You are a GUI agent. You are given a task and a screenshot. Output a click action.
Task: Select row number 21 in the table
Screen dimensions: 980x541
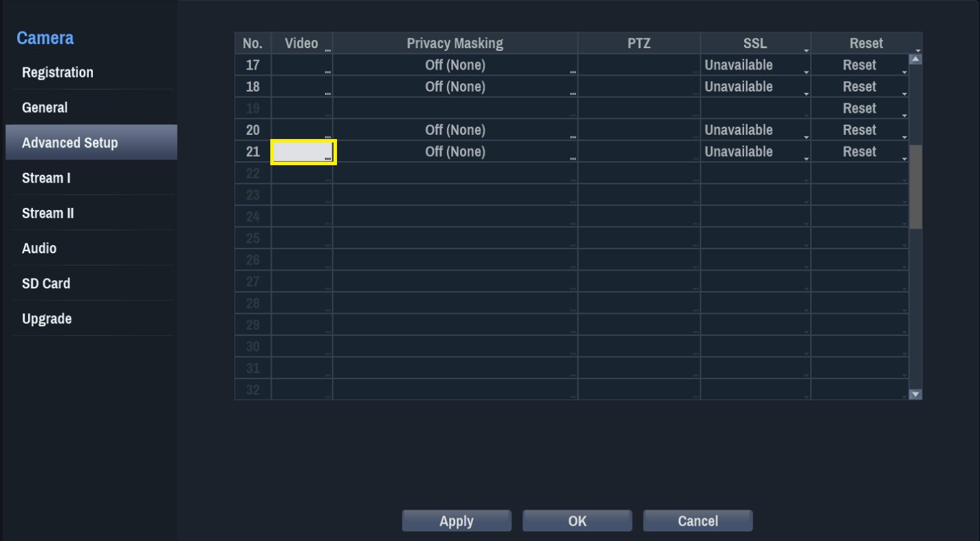[x=253, y=151]
